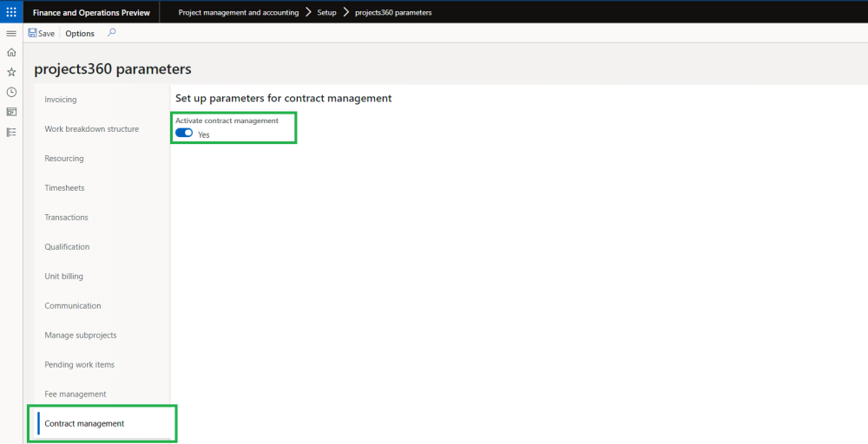868x444 pixels.
Task: Click Finance and Operations Preview title
Action: coord(91,12)
